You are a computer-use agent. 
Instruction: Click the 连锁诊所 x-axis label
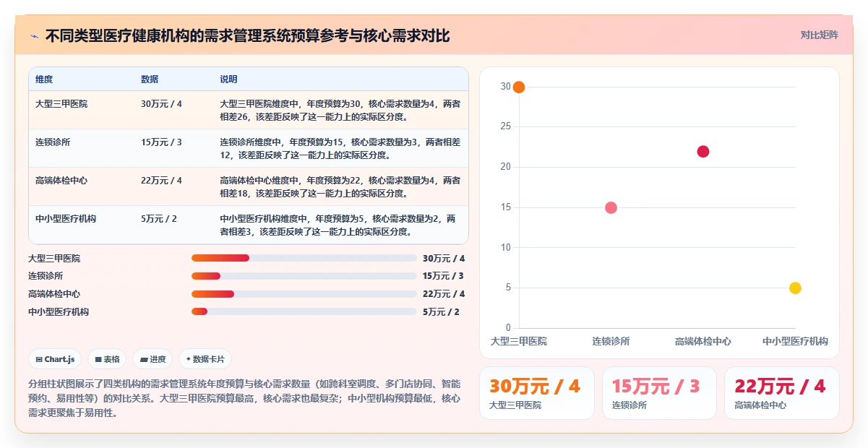(611, 341)
